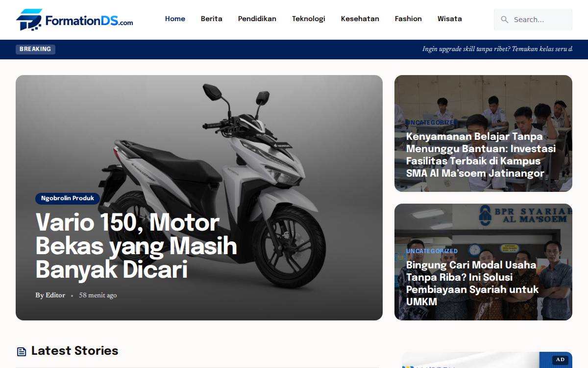Open the Kesehatan menu item
The width and height of the screenshot is (588, 368).
click(x=360, y=19)
